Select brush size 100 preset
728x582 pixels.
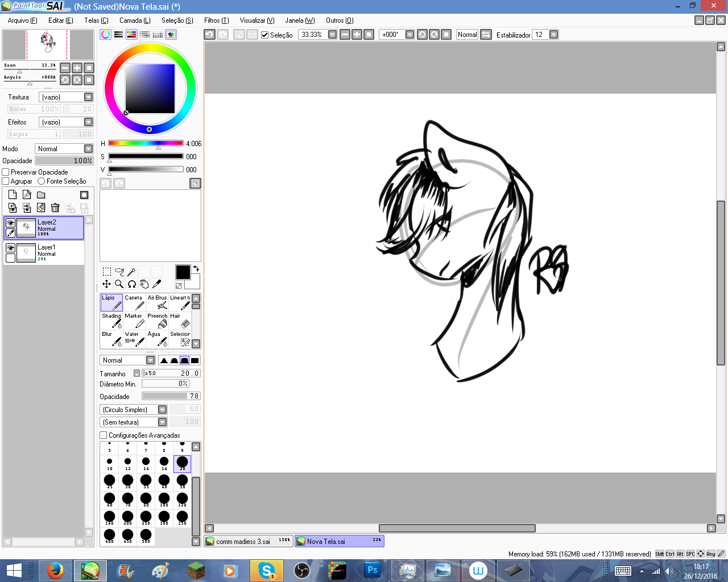[x=164, y=500]
